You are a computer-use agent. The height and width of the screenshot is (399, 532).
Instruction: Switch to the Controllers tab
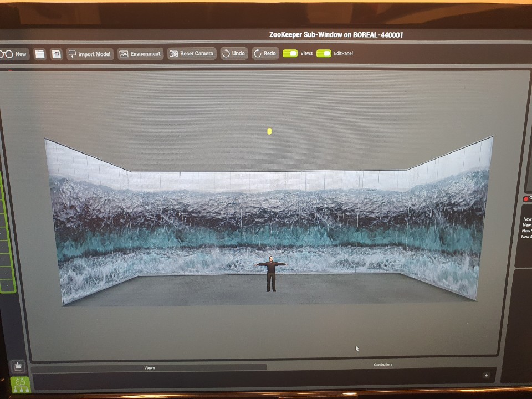383,364
